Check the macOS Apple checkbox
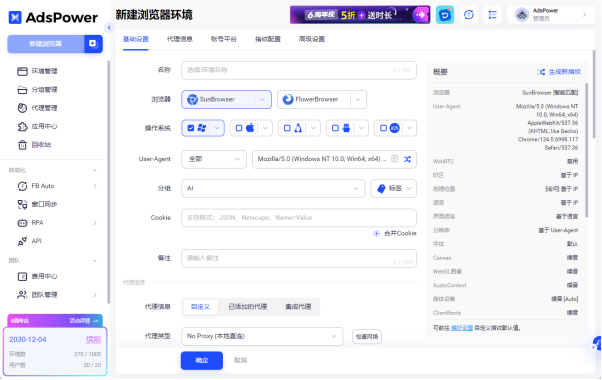Image resolution: width=602 pixels, height=380 pixels. tap(239, 128)
